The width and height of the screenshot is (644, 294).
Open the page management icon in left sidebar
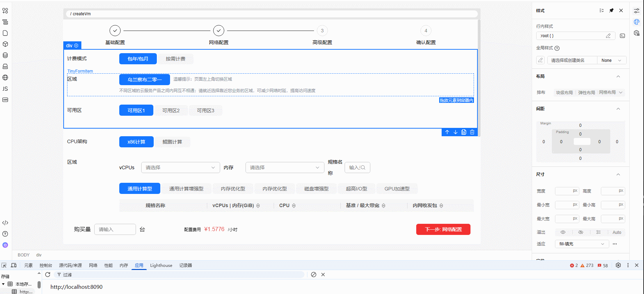pos(5,33)
